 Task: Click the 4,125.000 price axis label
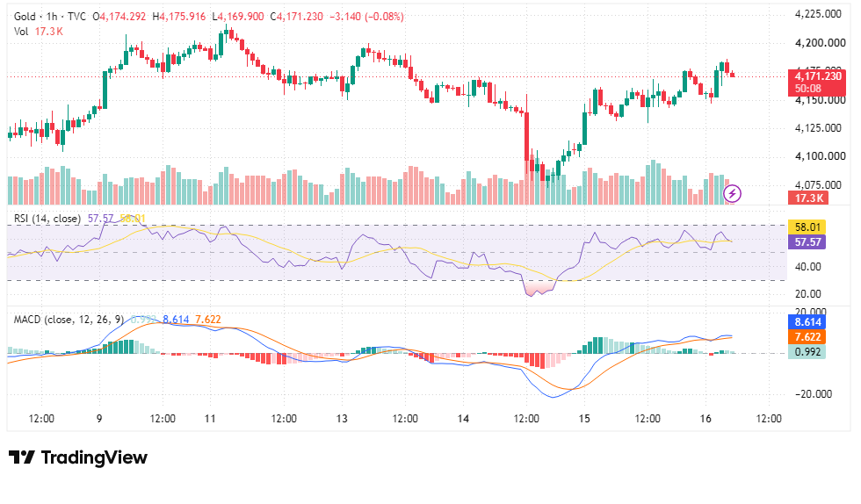click(818, 128)
